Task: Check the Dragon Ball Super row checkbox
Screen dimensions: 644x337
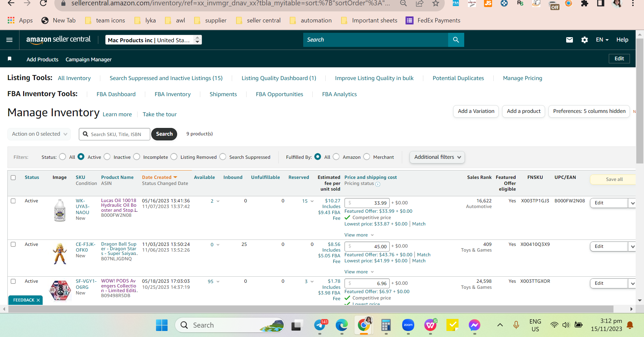Action: (13, 245)
